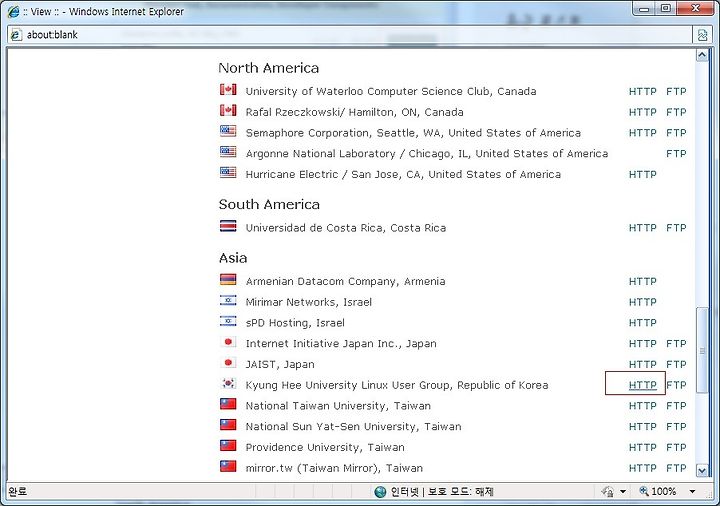This screenshot has width=720, height=506.
Task: Click the scrollbar up arrow
Action: pyautogui.click(x=702, y=56)
